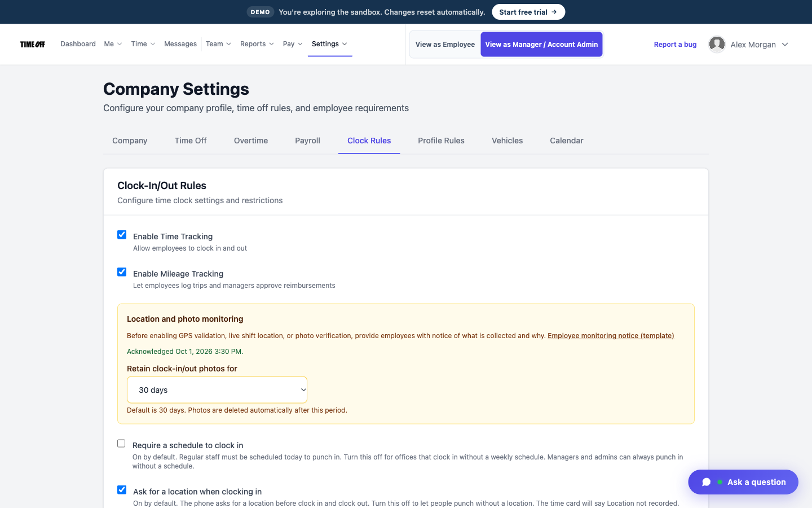This screenshot has width=812, height=508.
Task: Select the Payroll tab
Action: [307, 141]
